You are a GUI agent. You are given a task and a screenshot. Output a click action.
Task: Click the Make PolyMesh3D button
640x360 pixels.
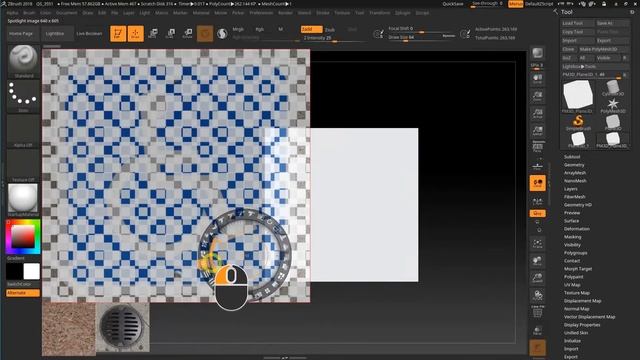pos(603,49)
